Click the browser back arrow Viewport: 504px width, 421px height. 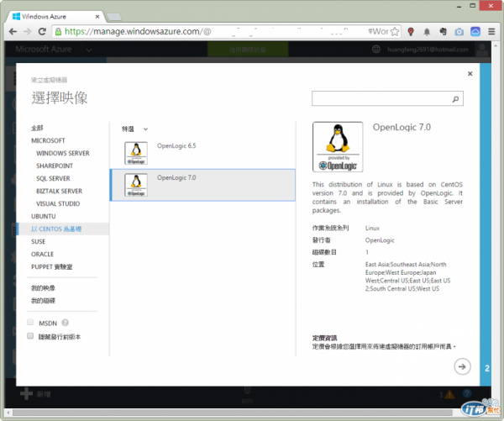13,32
